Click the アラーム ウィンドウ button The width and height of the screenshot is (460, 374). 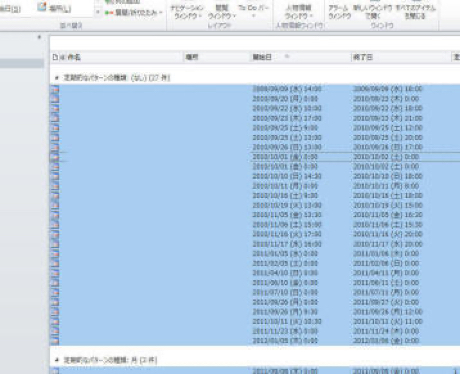[339, 12]
